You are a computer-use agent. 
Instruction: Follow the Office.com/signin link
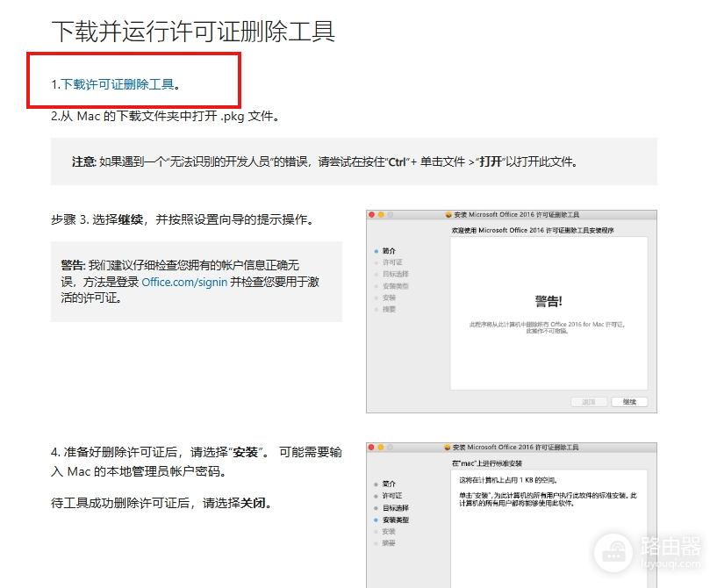[184, 282]
